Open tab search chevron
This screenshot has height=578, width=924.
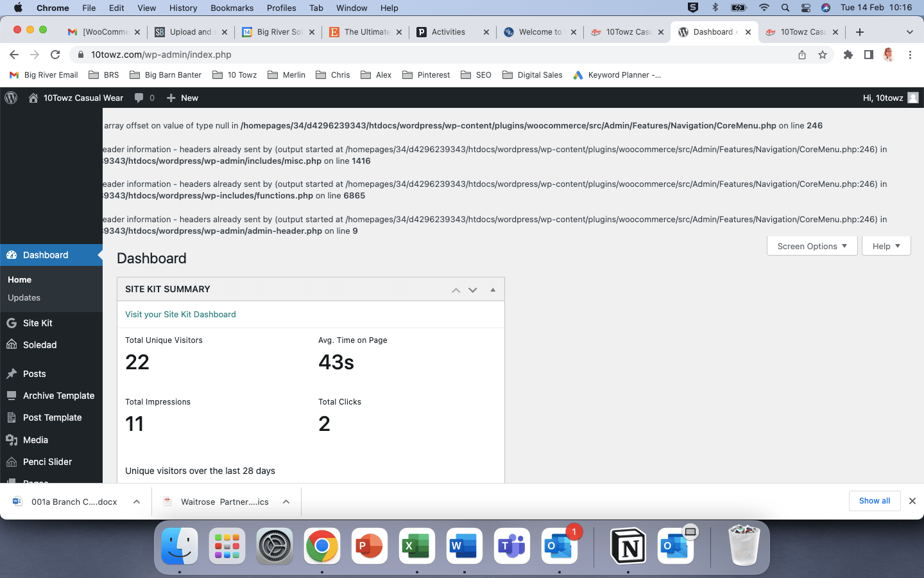[909, 31]
